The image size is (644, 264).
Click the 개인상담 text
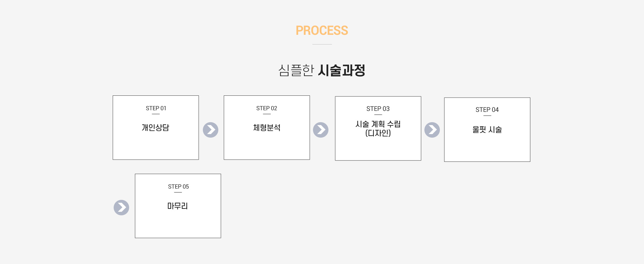(156, 128)
